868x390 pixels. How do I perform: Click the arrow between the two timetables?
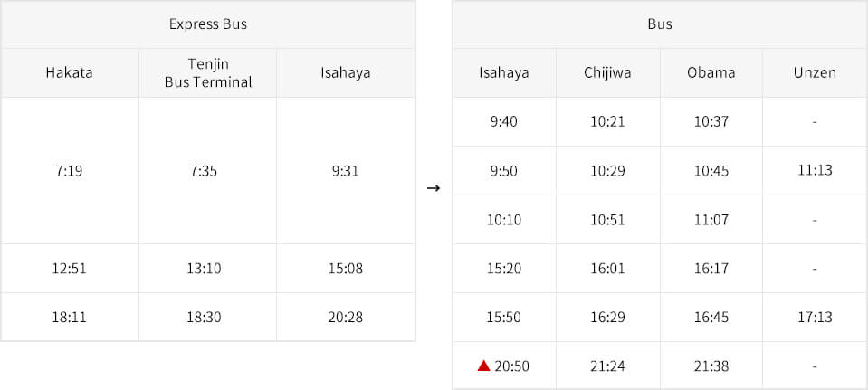click(x=434, y=188)
